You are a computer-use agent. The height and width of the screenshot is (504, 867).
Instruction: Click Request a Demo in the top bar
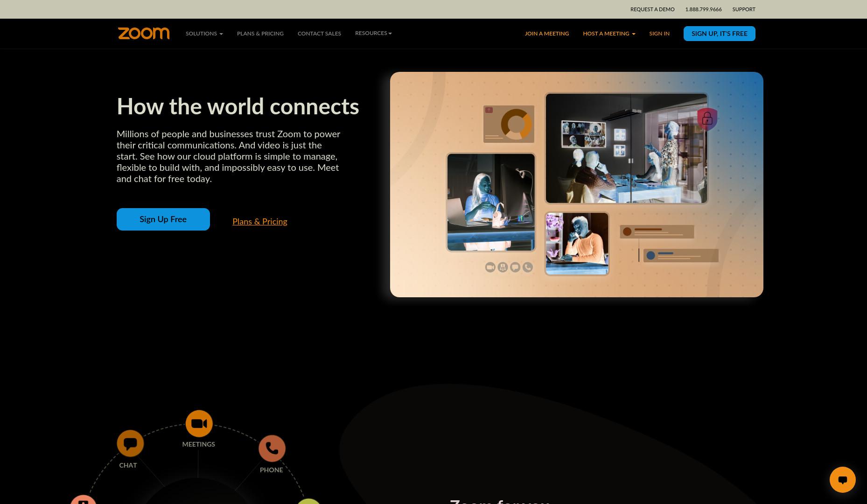tap(652, 9)
